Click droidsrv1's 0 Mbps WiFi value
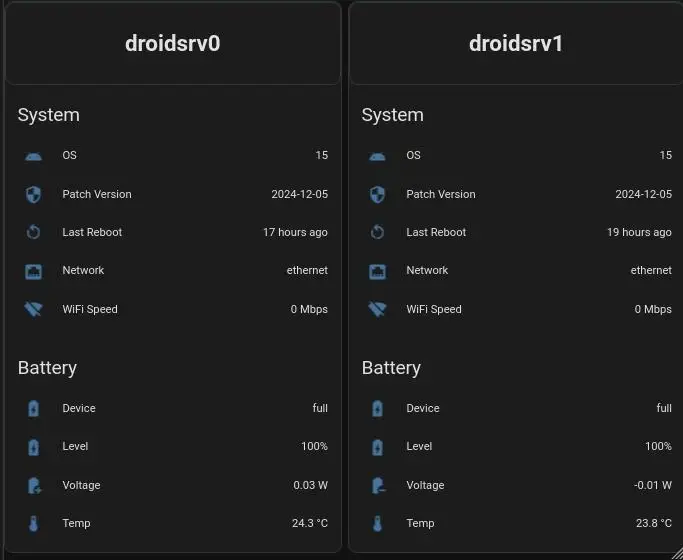Viewport: 683px width, 560px height. pos(653,309)
